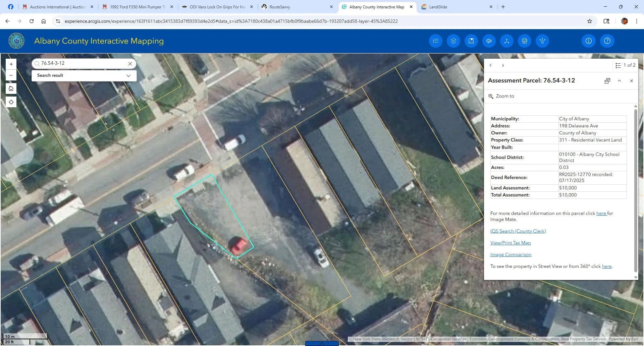644x346 pixels.
Task: Find my location on the map
Action: [11, 102]
